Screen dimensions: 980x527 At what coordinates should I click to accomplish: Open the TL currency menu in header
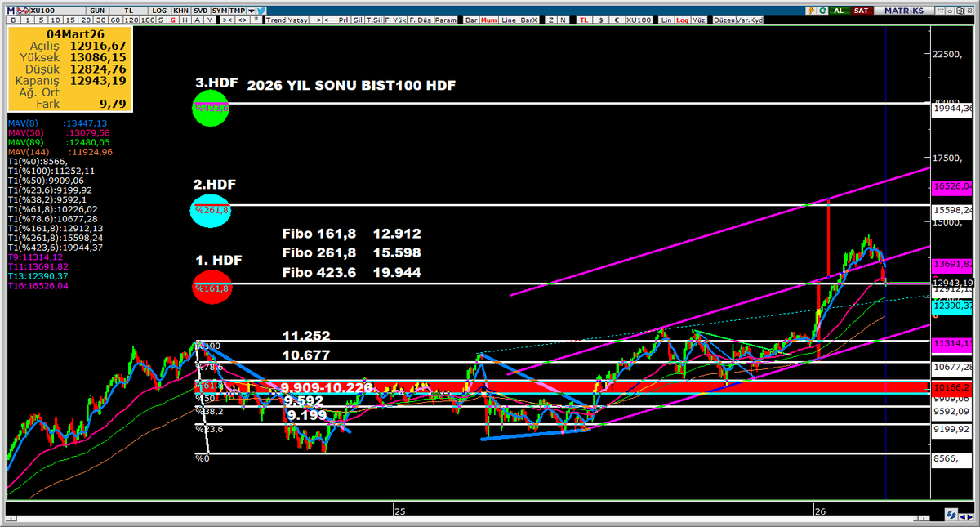(128, 11)
